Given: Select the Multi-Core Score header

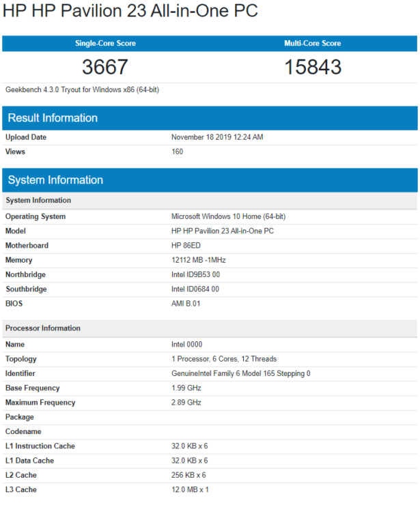Looking at the screenshot, I should click(x=312, y=43).
